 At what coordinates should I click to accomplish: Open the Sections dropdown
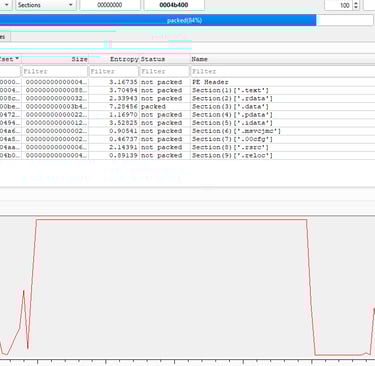[45, 5]
